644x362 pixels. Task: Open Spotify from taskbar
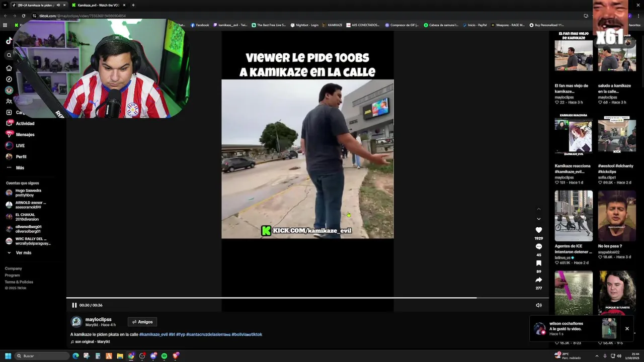coord(164,356)
